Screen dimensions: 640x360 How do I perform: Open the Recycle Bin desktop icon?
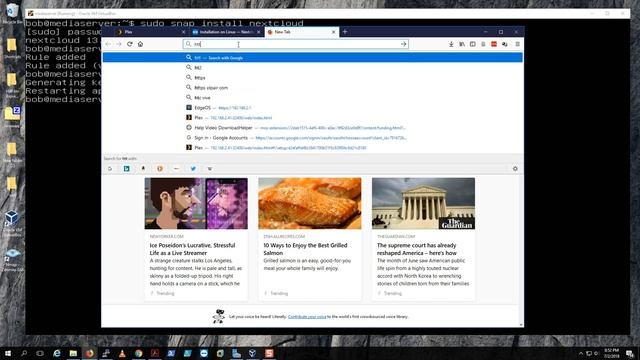tap(12, 13)
